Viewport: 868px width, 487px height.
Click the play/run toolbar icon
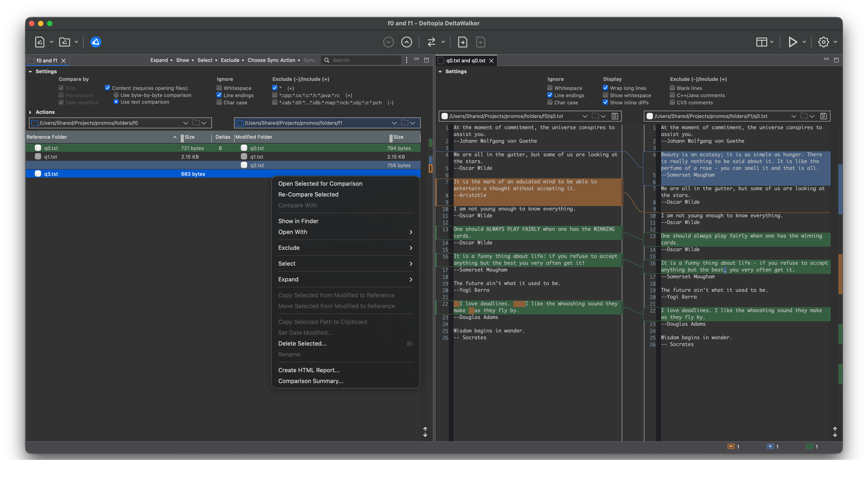pos(793,42)
